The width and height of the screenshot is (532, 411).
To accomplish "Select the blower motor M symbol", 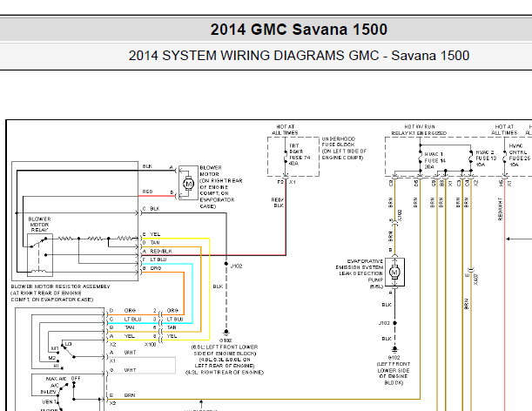I will tap(188, 184).
